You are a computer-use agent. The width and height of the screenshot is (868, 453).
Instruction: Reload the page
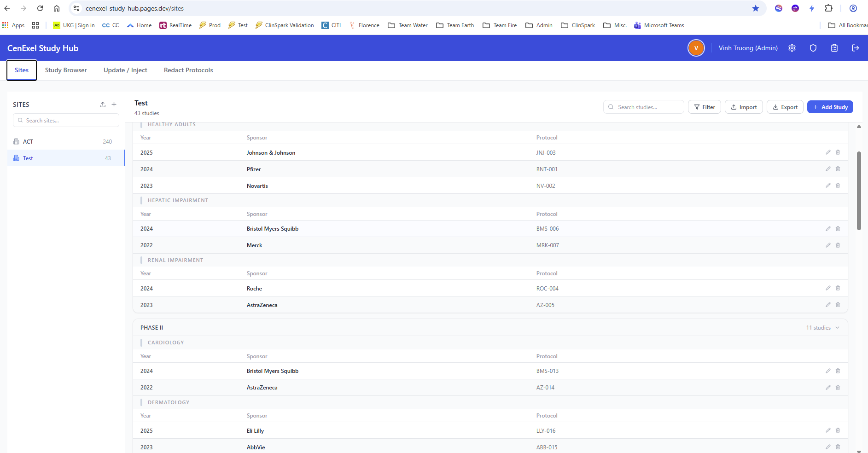pyautogui.click(x=40, y=8)
